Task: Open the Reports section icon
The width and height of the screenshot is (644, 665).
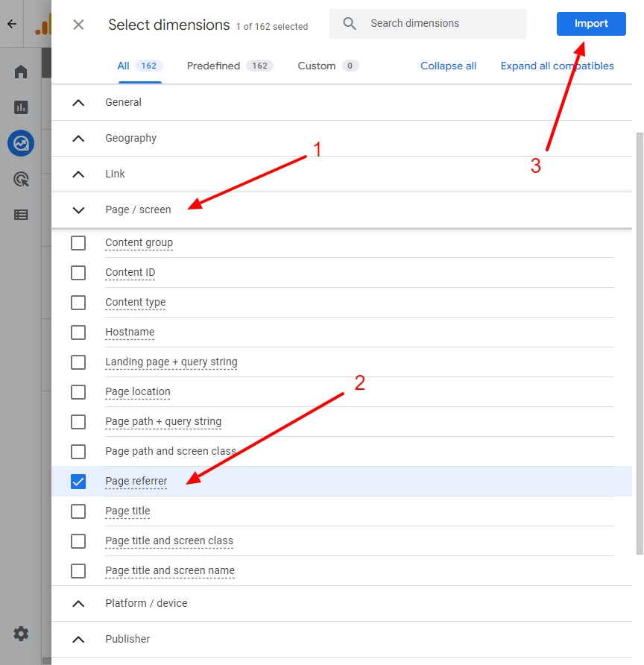Action: pyautogui.click(x=20, y=107)
